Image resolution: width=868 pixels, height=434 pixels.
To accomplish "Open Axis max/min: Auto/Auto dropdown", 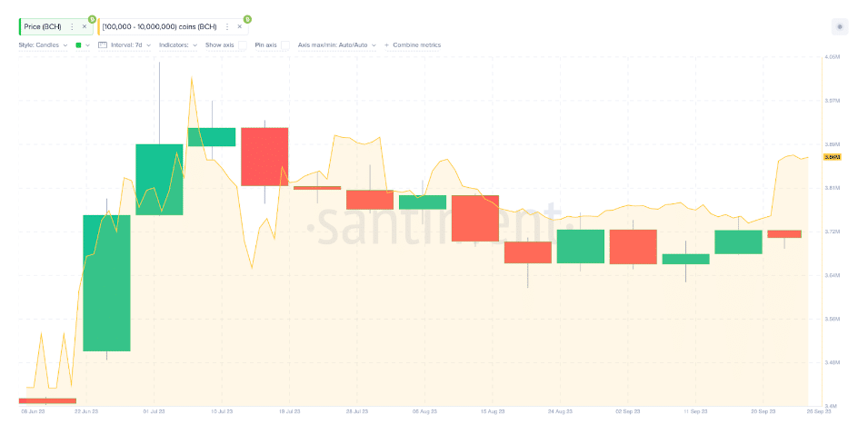I will (336, 45).
